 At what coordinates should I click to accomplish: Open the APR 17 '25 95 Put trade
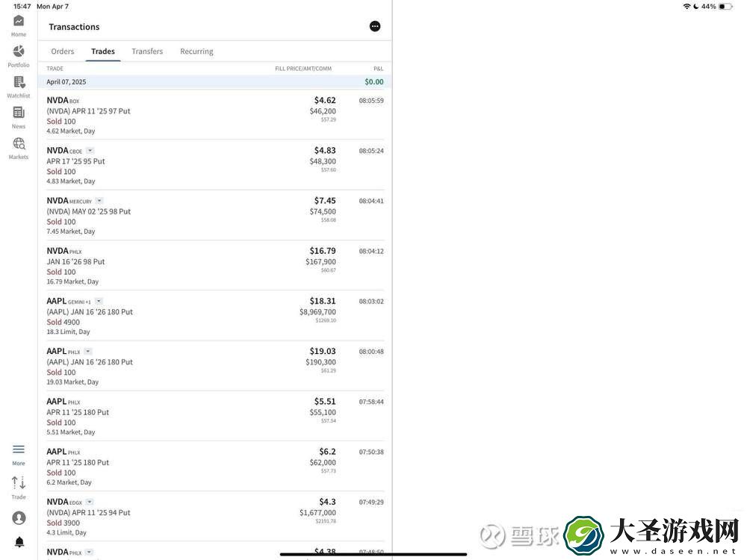click(x=215, y=165)
